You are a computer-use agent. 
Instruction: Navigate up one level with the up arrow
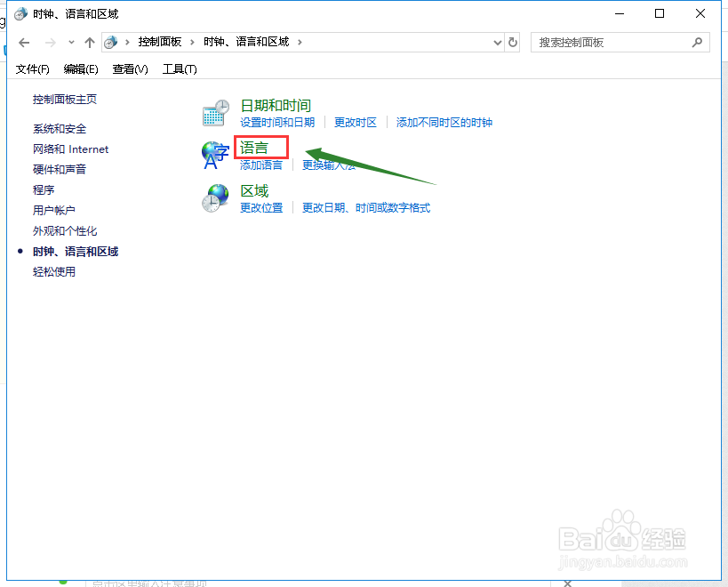(89, 42)
